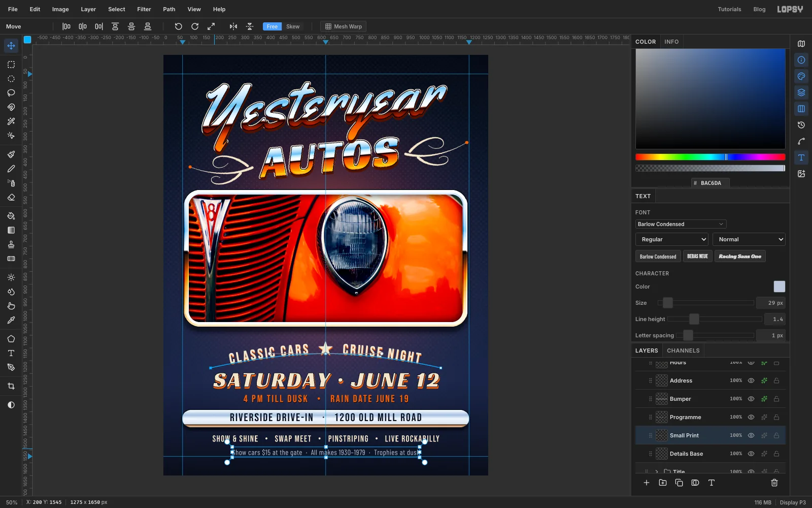Screen dimensions: 812x508
Task: Select the Details Base layer row
Action: point(710,454)
